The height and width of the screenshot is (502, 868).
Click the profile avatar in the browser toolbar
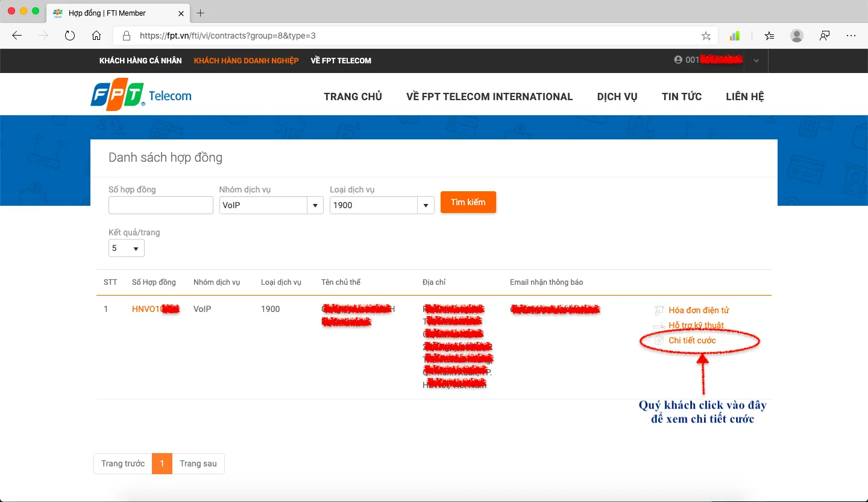(797, 36)
